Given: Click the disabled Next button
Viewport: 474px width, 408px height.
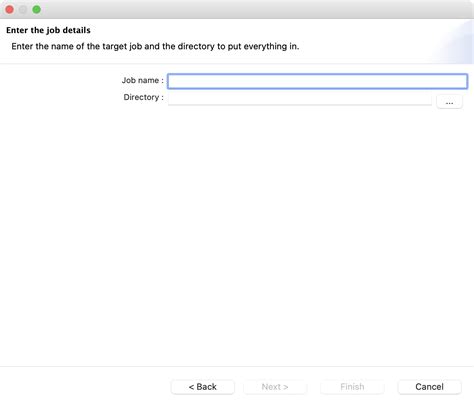Looking at the screenshot, I should [x=275, y=387].
